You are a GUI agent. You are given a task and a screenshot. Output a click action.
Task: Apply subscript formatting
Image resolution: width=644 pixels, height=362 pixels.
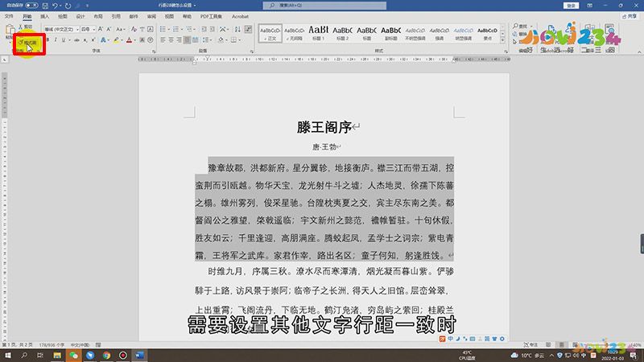point(85,39)
